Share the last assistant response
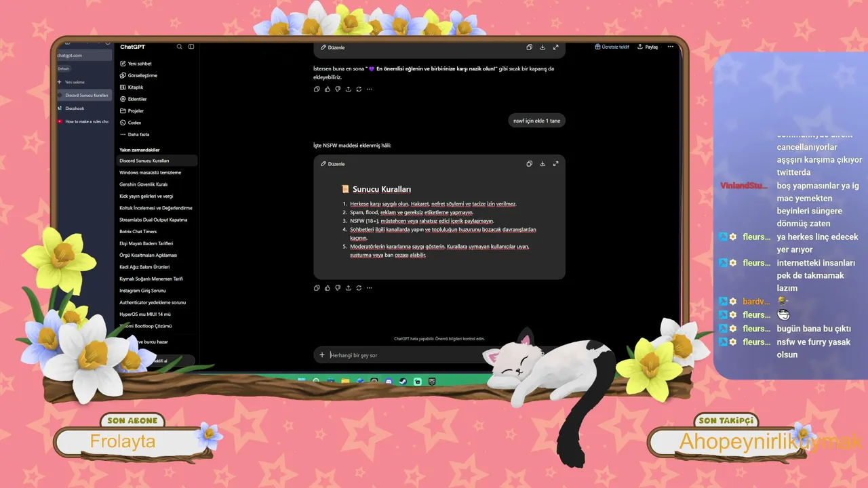This screenshot has width=868, height=488. [349, 288]
